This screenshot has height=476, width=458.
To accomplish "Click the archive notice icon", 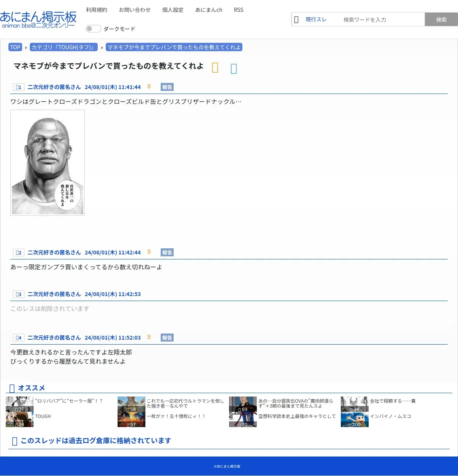I will pos(15,441).
